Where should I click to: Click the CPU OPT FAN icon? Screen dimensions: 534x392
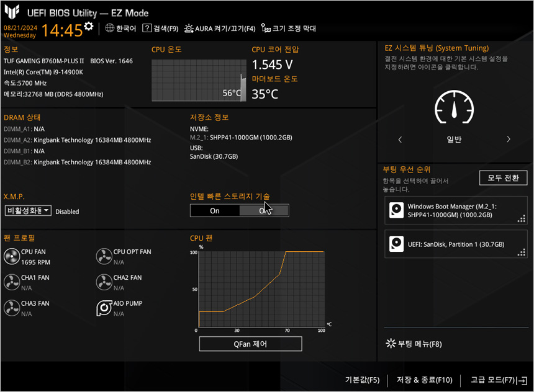pyautogui.click(x=104, y=257)
